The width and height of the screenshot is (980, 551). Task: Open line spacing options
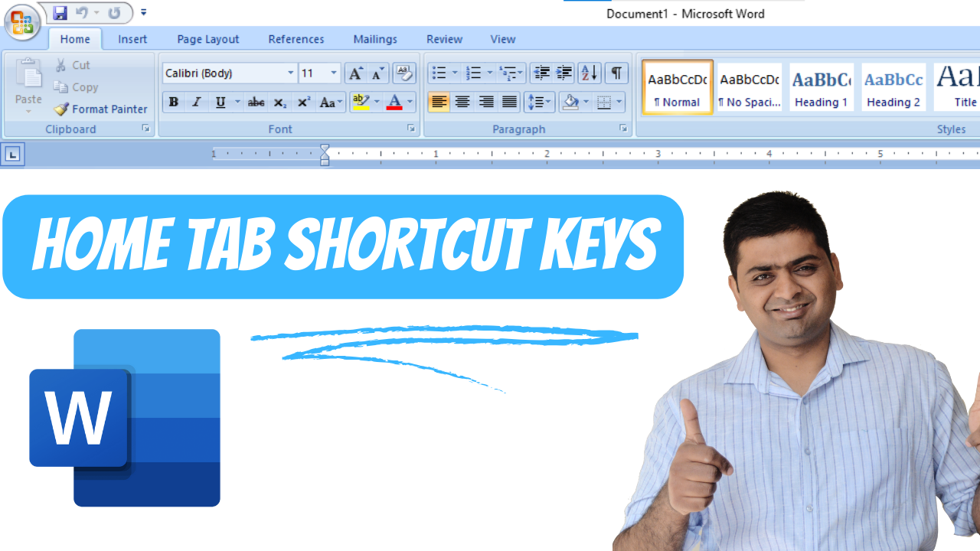tap(540, 103)
